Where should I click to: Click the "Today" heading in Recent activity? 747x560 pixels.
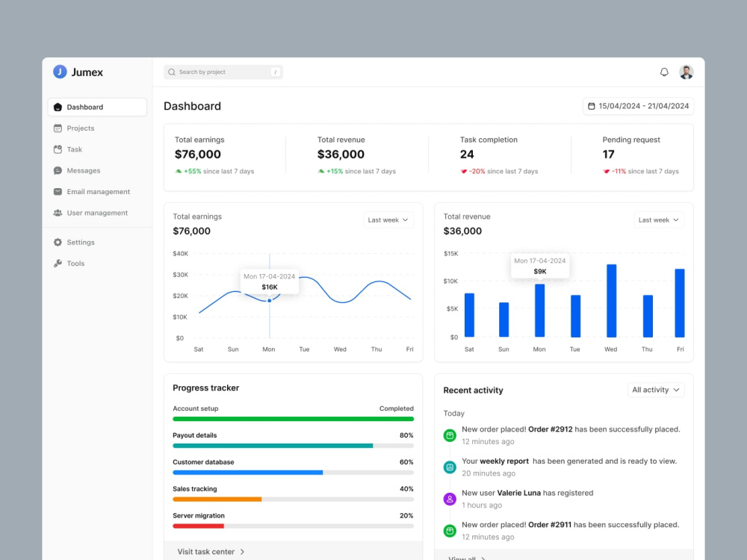point(454,414)
